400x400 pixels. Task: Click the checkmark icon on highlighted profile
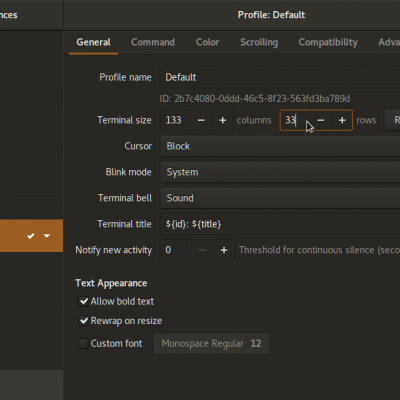31,236
